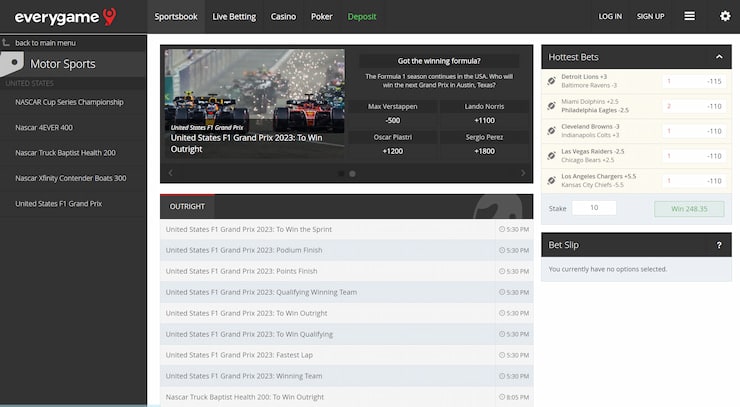
Task: Click the football icon for Las Vegas Raiders bet
Action: pos(551,156)
